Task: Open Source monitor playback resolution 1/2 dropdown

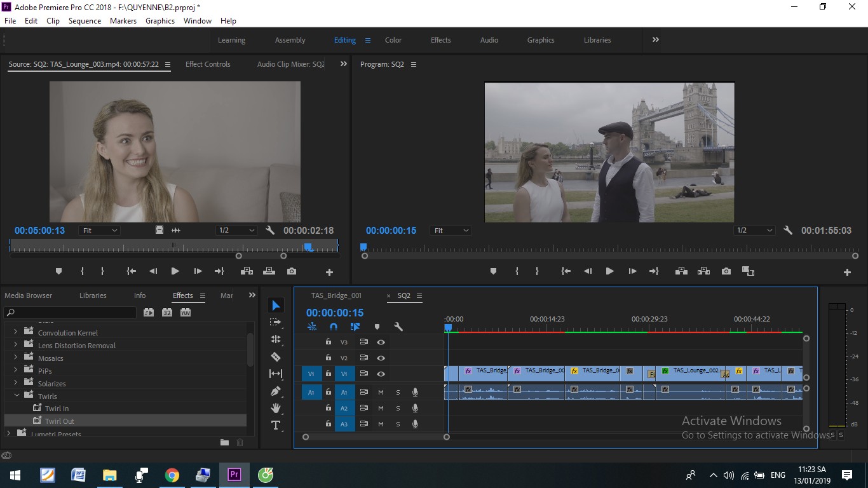Action: tap(236, 231)
